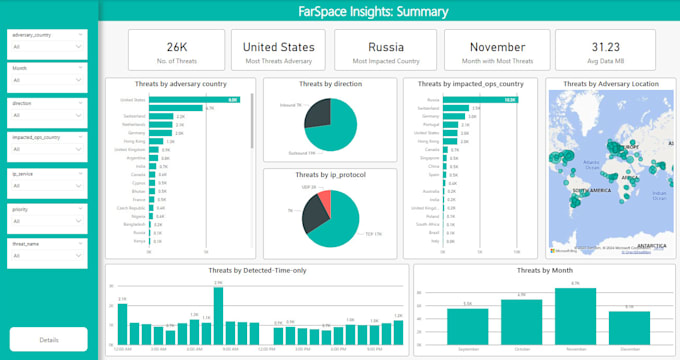Click the Germany bar in impacted_ops_country chart
This screenshot has width=680, height=360.
click(454, 116)
